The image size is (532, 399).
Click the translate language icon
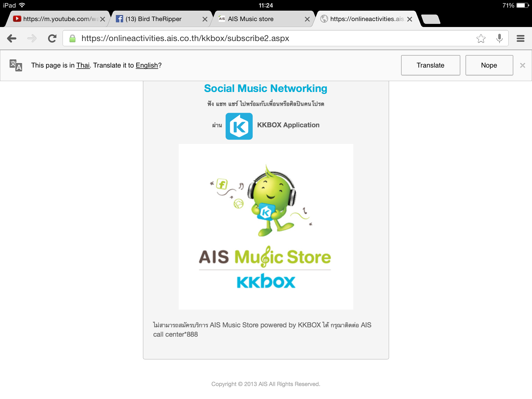16,65
